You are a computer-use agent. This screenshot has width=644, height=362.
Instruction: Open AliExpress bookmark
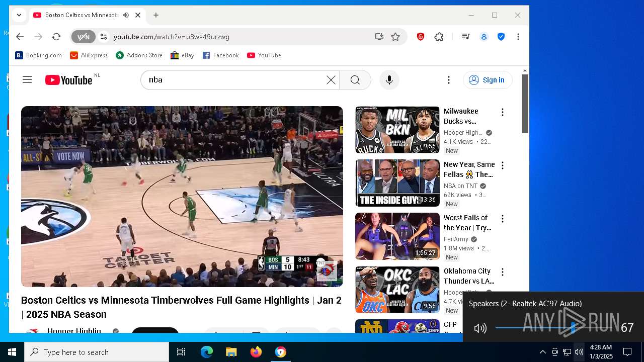point(89,55)
